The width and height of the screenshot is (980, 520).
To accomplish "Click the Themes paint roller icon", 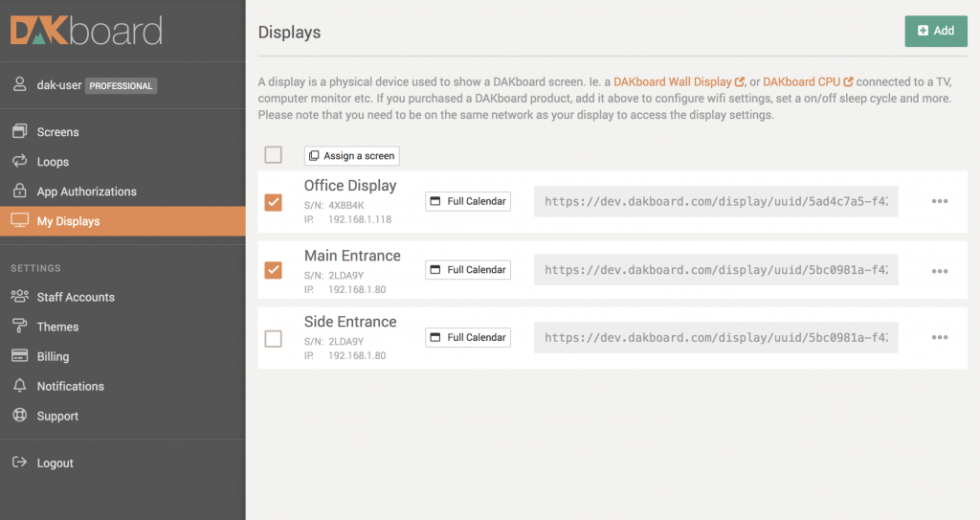I will point(20,326).
